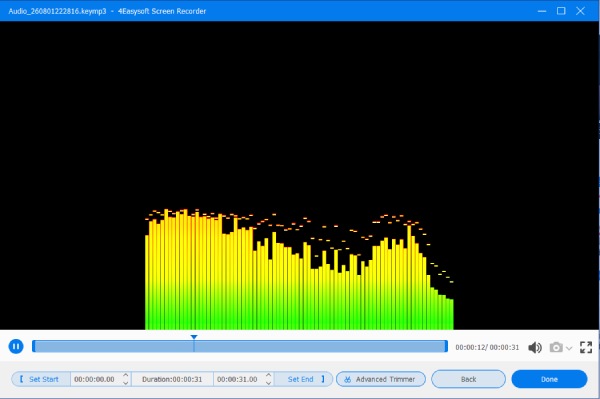Viewport: 600px width, 399px height.
Task: Enter fullscreen mode with the expand icon
Action: [586, 347]
